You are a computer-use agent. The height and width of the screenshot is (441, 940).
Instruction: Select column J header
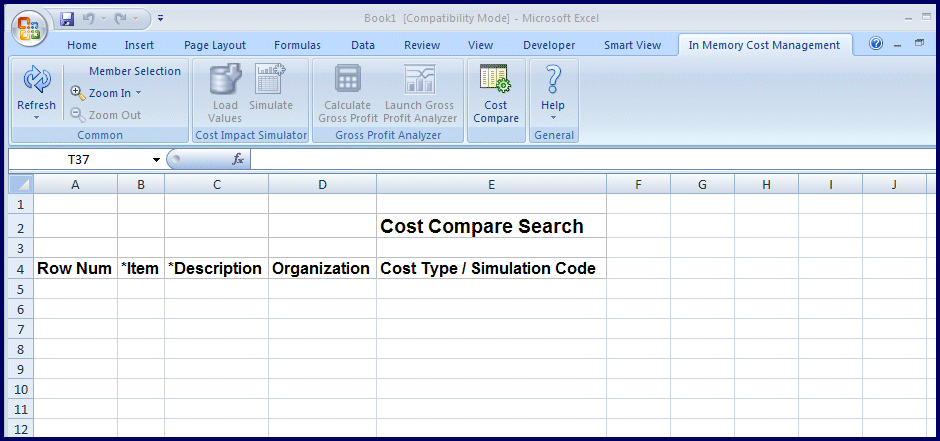click(x=894, y=185)
